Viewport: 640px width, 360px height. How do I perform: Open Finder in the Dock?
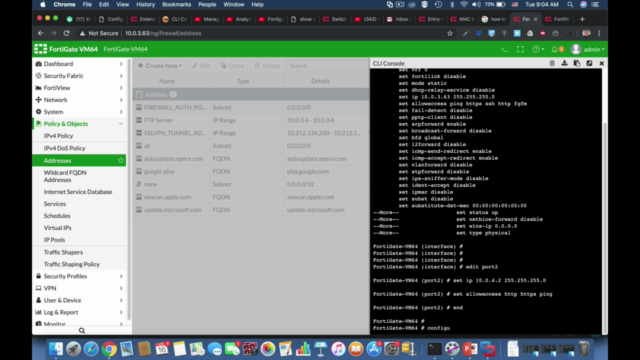56,349
